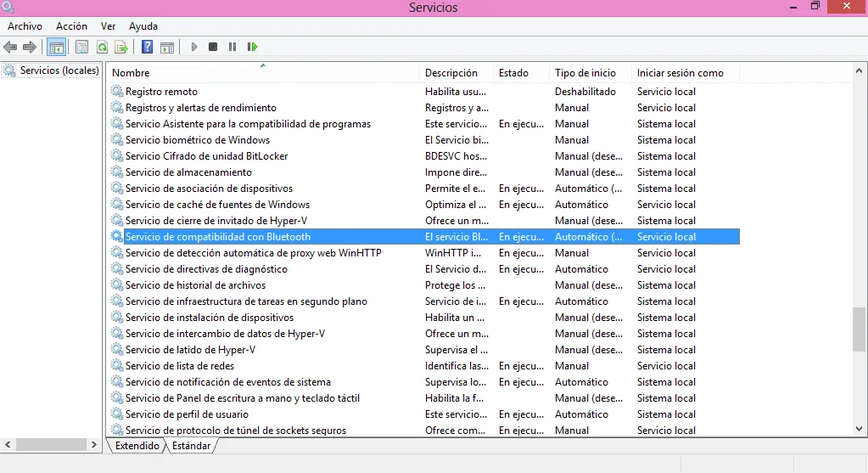
Task: Select Servicio Asistente para la compatibilidad de programas
Action: point(248,123)
